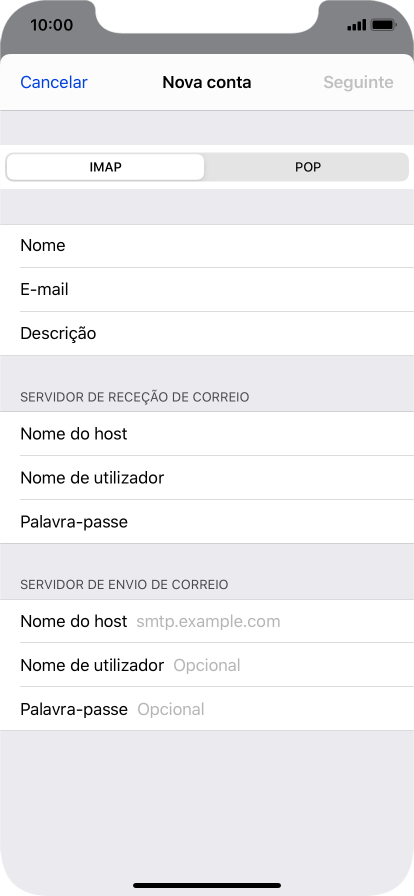This screenshot has width=414, height=896.
Task: Switch to the POP segment
Action: tap(307, 167)
